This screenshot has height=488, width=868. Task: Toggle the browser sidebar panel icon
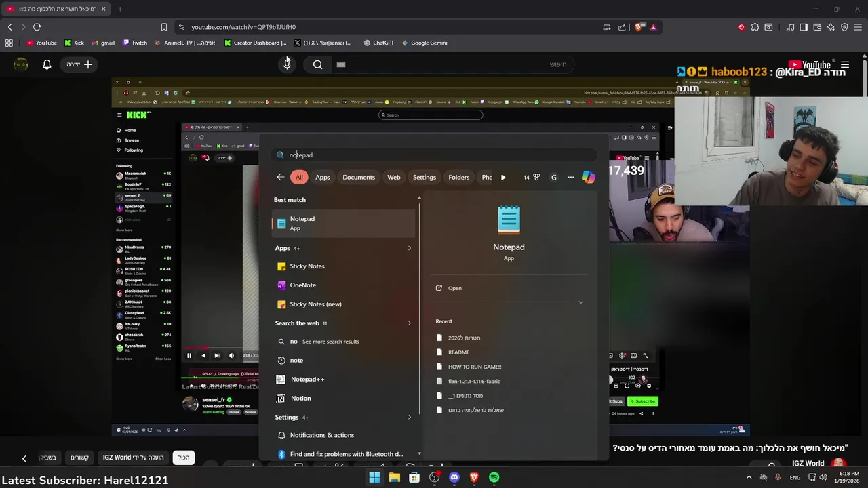(x=804, y=27)
